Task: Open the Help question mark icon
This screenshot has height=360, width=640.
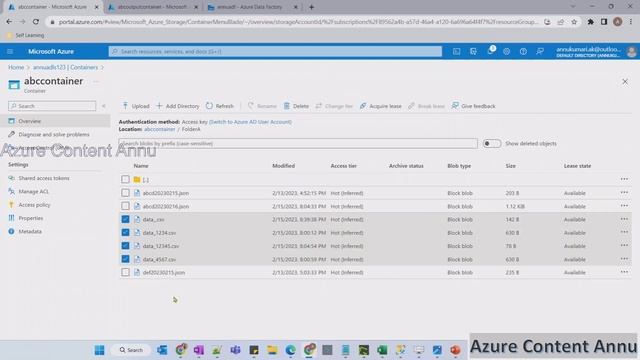Action: (523, 51)
